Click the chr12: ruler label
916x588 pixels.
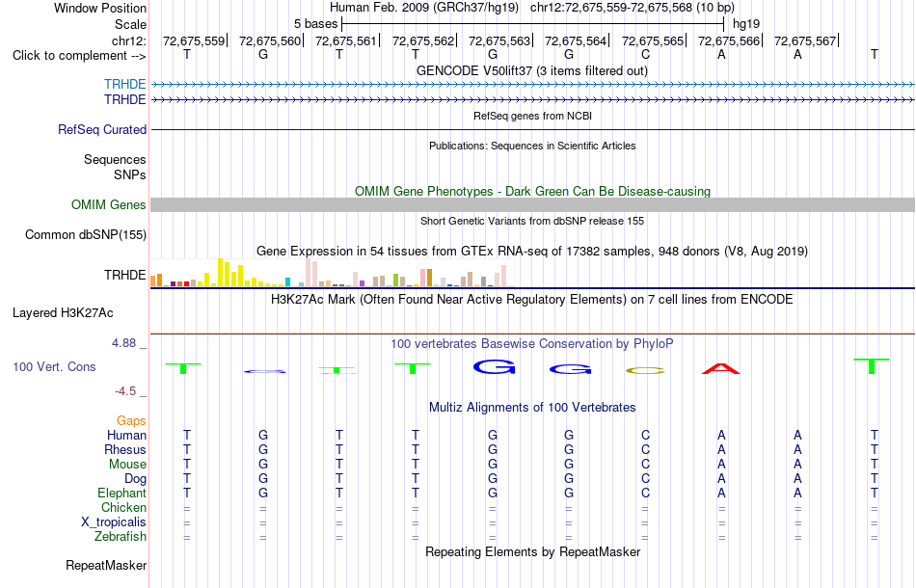(129, 40)
